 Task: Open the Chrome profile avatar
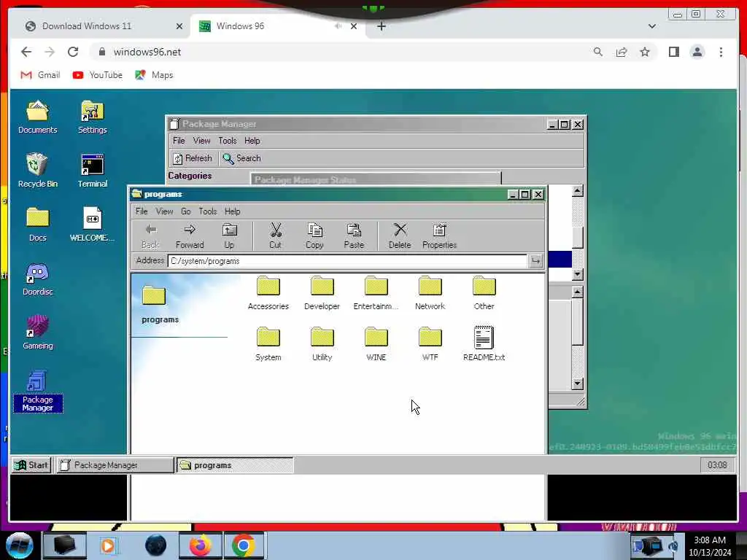[697, 52]
